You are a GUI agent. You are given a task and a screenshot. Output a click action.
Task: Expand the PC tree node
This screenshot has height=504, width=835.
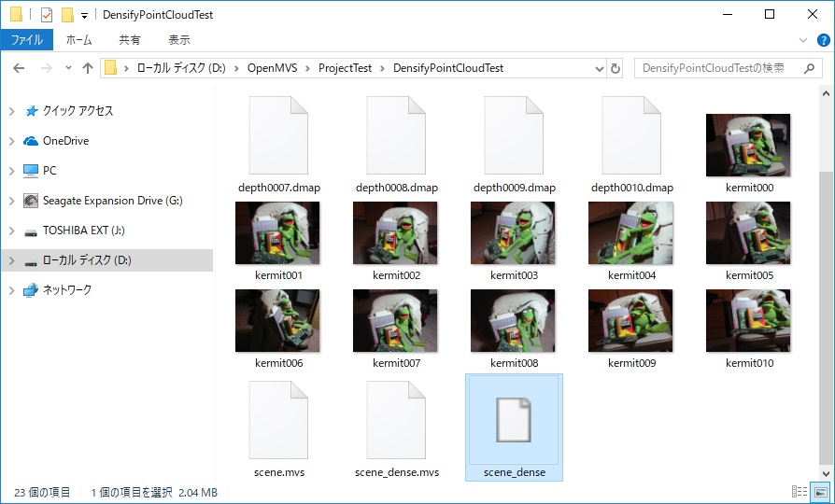point(12,171)
